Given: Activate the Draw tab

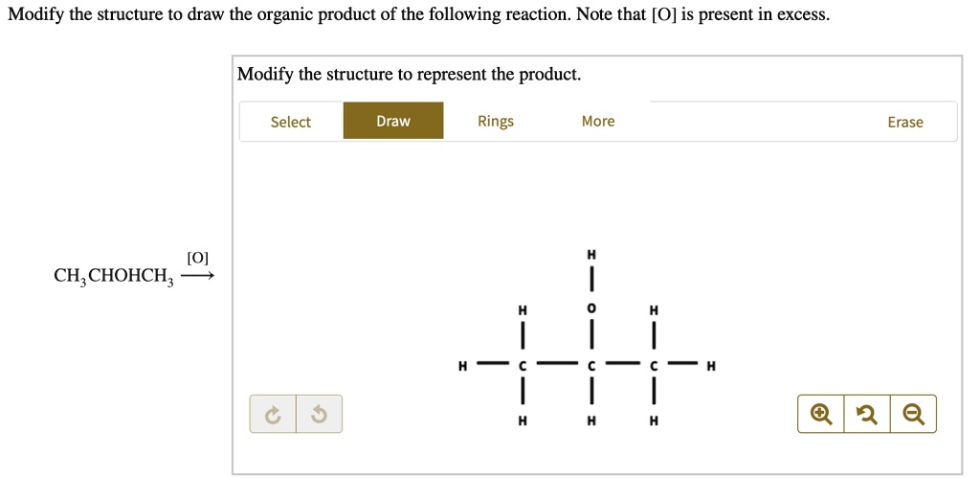Looking at the screenshot, I should 393,121.
